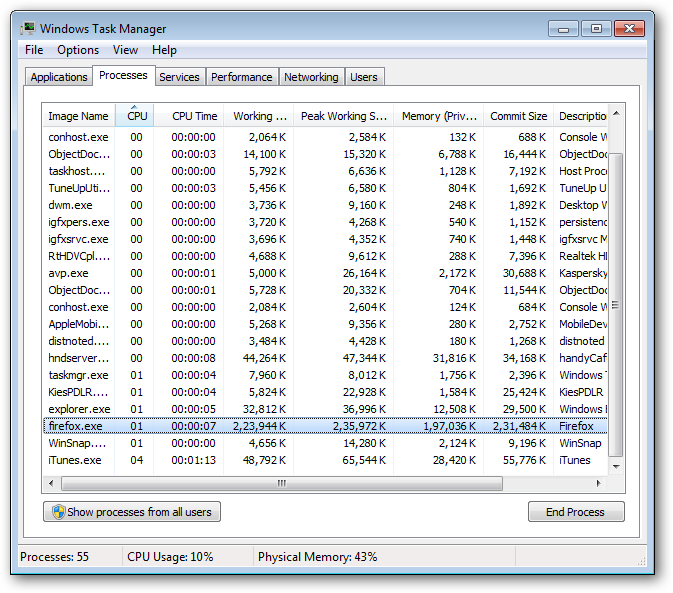
Task: Select the igfxsrvc.exe process row
Action: pyautogui.click(x=325, y=239)
